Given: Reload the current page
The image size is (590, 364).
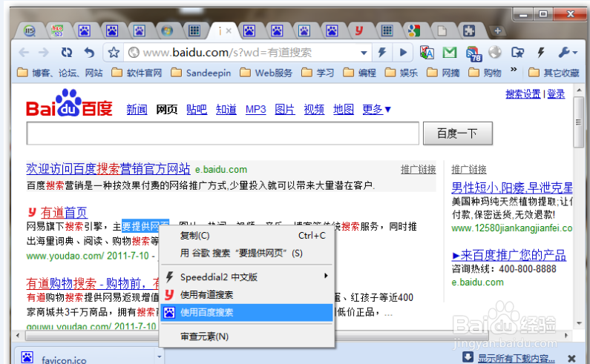Looking at the screenshot, I should point(67,53).
